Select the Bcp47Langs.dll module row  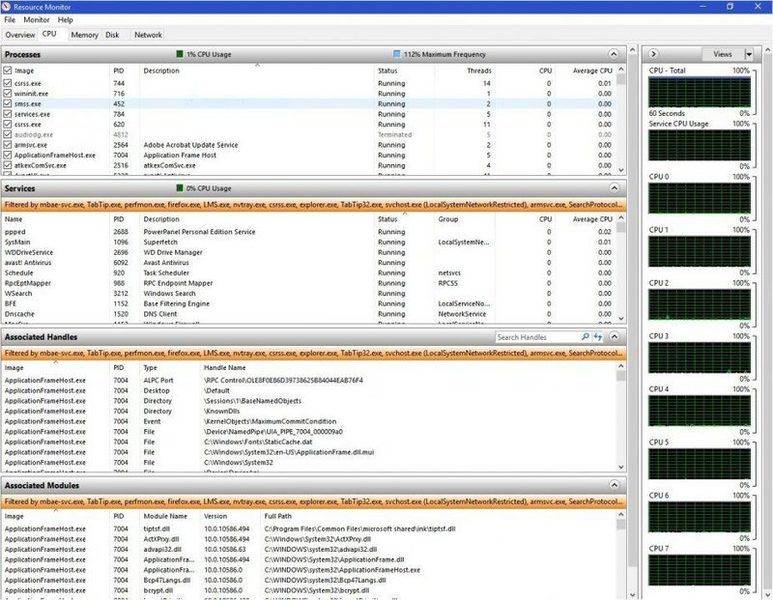click(309, 580)
